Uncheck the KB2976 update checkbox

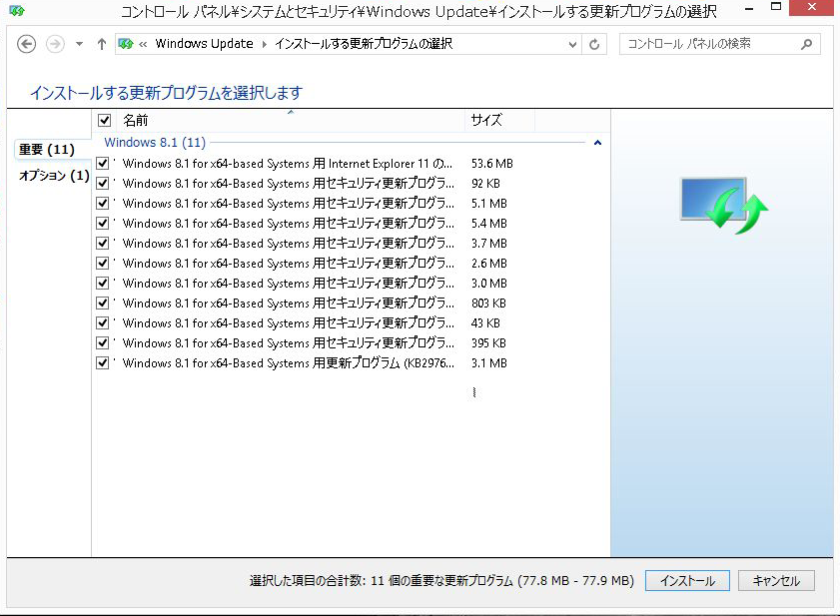pos(102,363)
